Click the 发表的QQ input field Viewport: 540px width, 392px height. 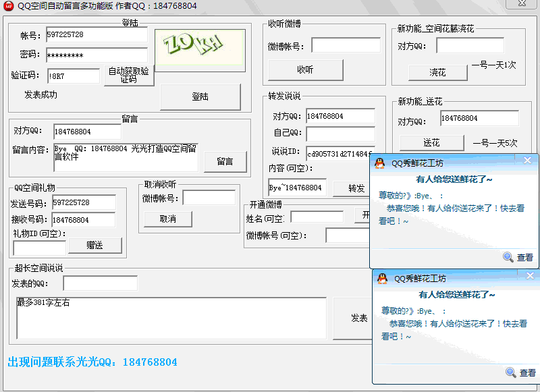(100, 283)
